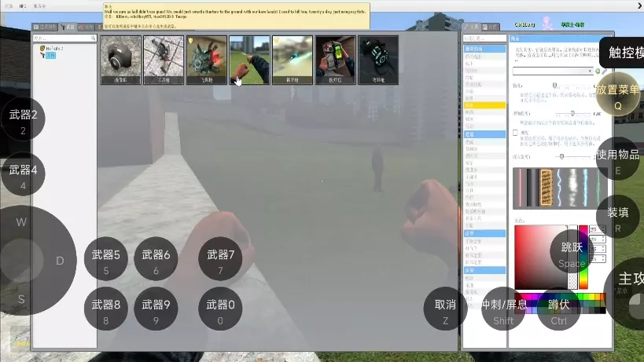Viewport: 644px width, 362px height.
Task: Adjust the second slider in tool settings
Action: [x=573, y=113]
